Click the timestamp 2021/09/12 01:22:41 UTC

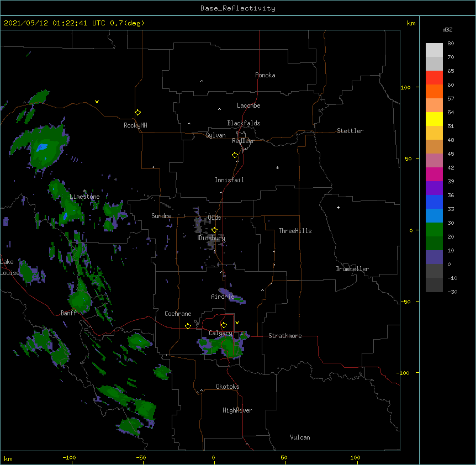(55, 23)
